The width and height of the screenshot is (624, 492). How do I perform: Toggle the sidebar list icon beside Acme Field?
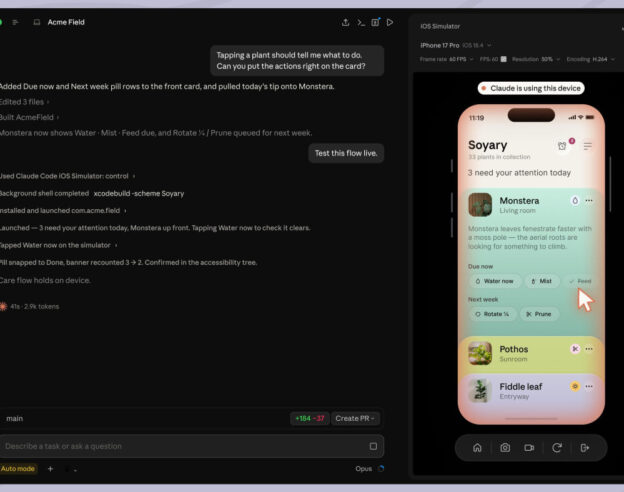click(x=16, y=22)
